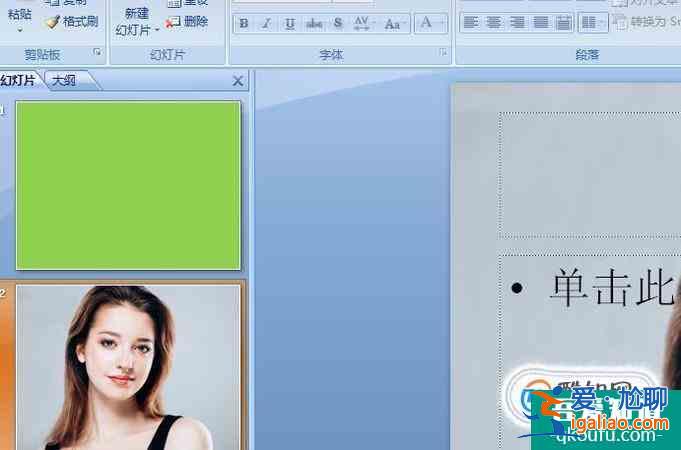Open the Font (字体) dialog launcher
681x450 pixels.
443,52
